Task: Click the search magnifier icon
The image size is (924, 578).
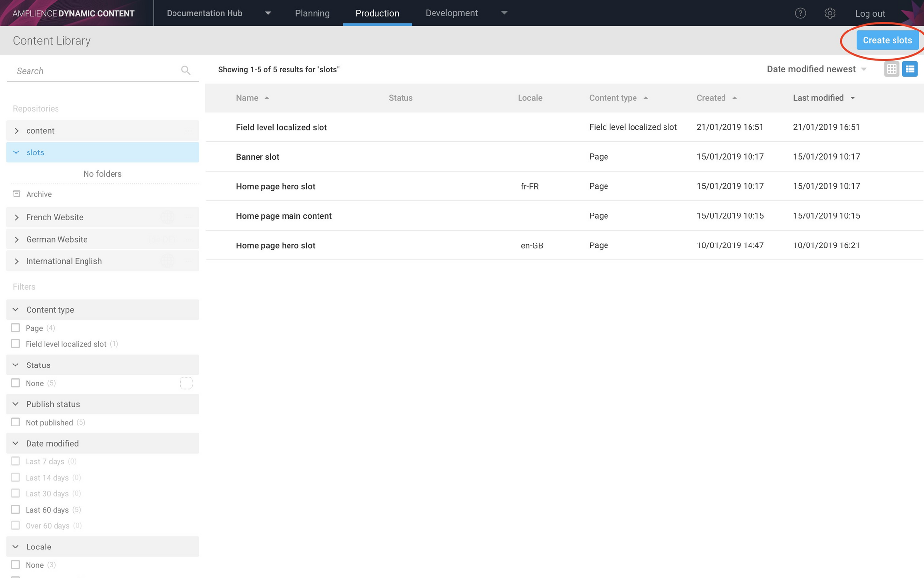Action: click(x=186, y=70)
